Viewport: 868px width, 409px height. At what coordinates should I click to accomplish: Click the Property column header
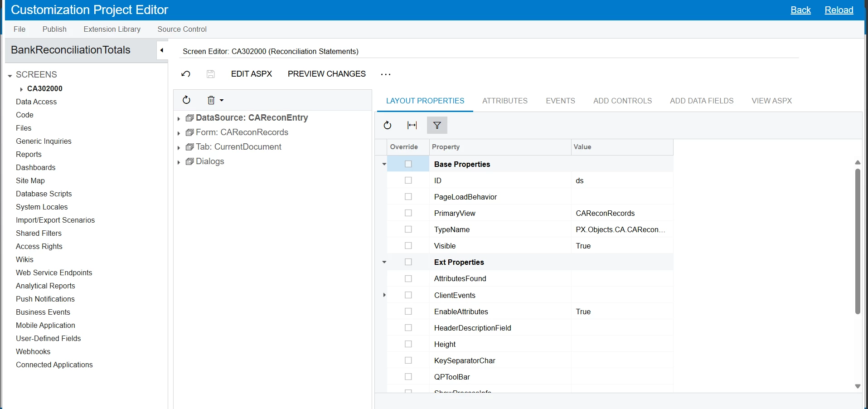click(x=500, y=147)
